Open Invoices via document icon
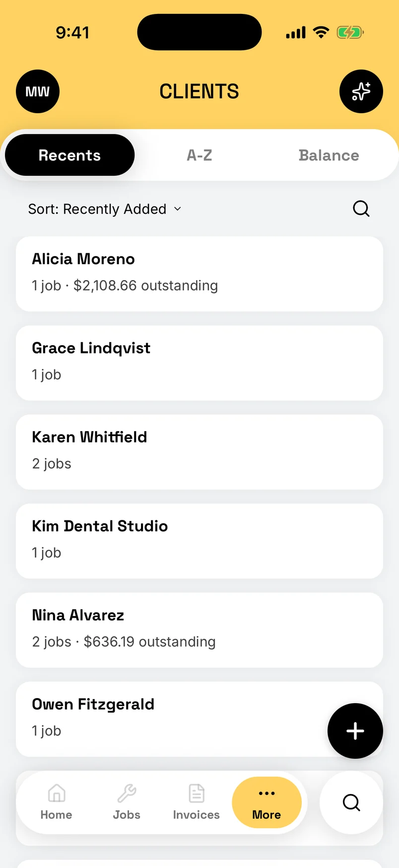Viewport: 399px width, 868px height. [197, 802]
